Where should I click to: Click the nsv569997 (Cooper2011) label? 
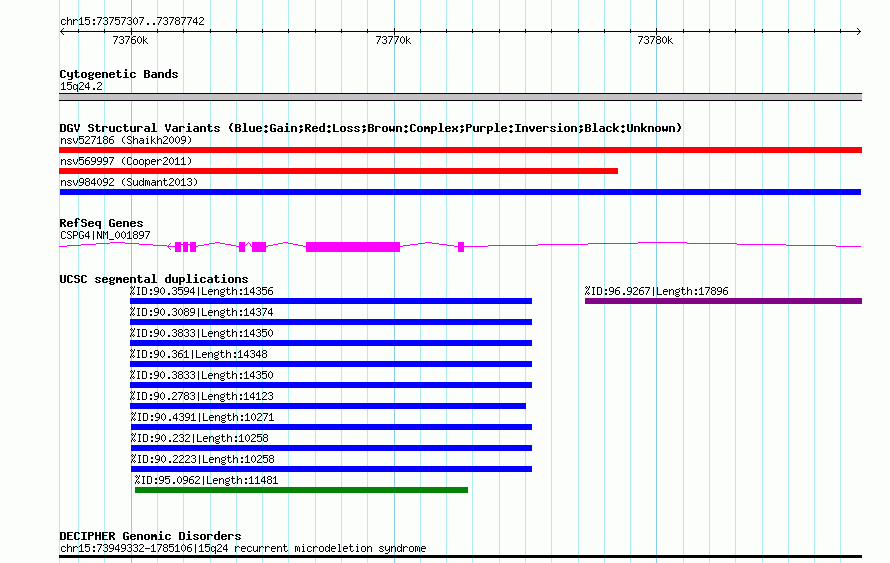[x=126, y=161]
